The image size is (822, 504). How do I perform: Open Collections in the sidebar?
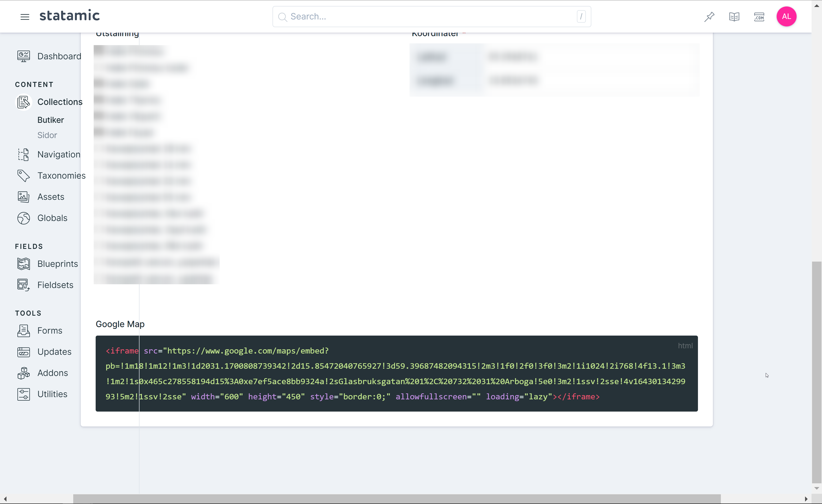60,102
